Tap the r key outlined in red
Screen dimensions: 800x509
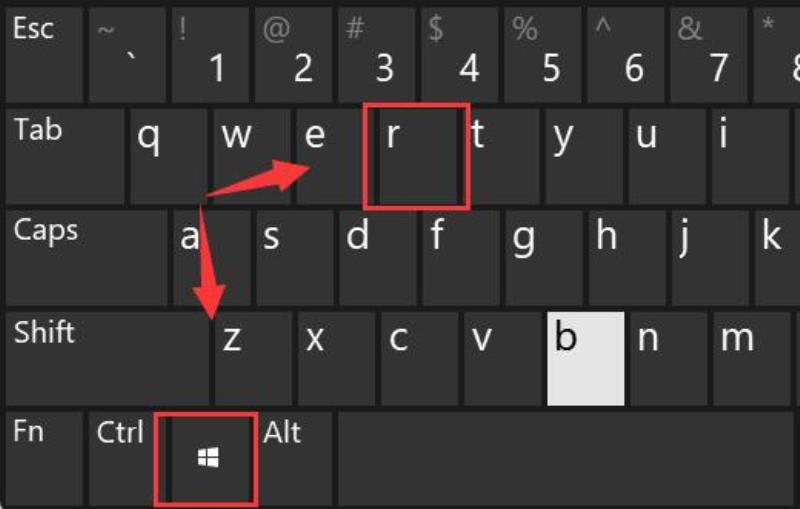tap(418, 156)
